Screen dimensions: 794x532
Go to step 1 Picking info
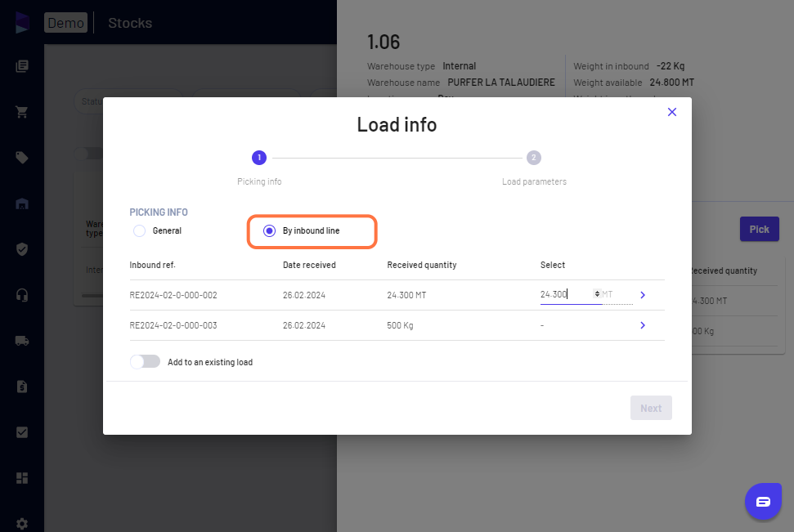(x=259, y=158)
